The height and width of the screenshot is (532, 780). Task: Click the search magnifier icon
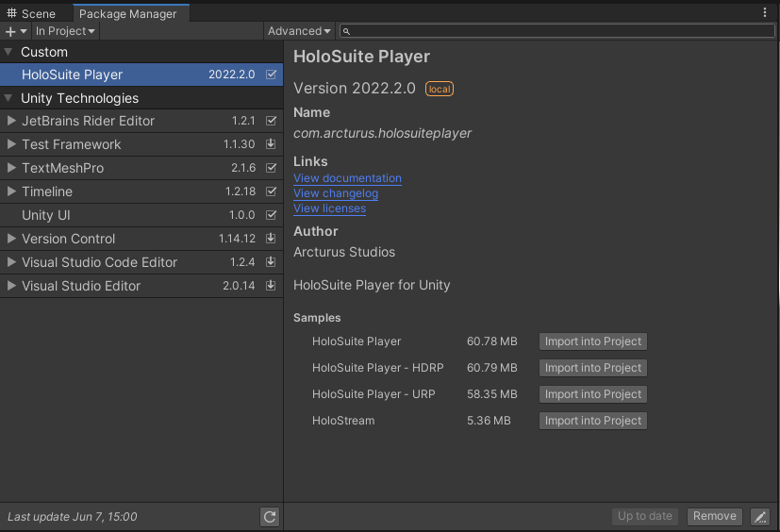[x=346, y=31]
